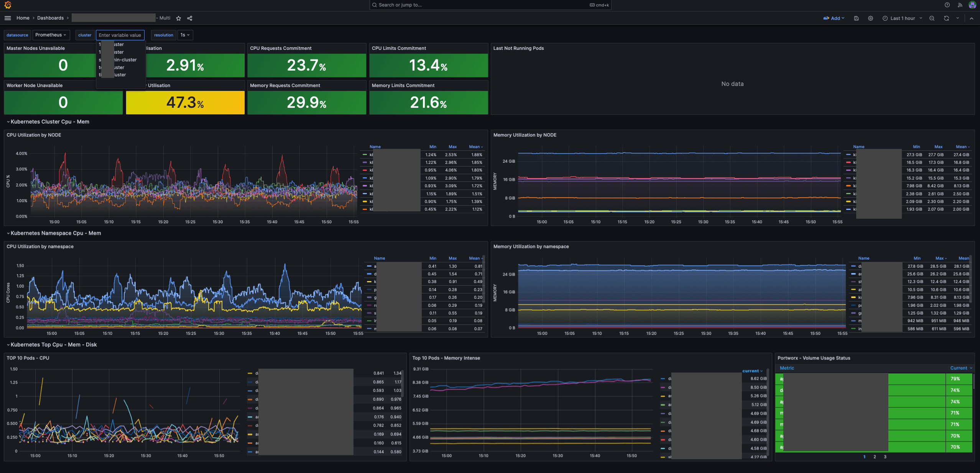Go to Home breadcrumb
Image resolution: width=980 pixels, height=473 pixels.
(23, 18)
